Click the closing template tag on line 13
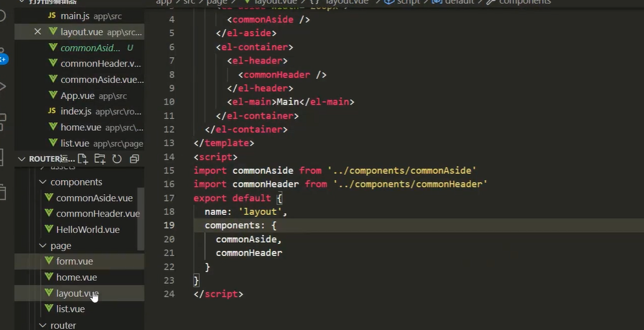 coord(224,143)
